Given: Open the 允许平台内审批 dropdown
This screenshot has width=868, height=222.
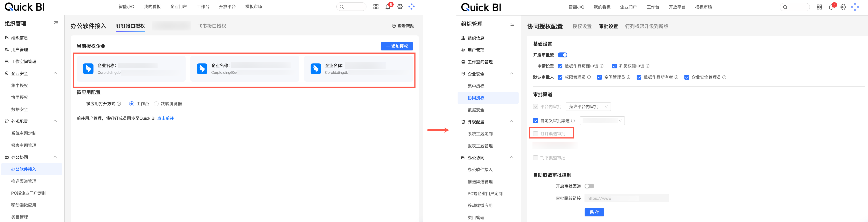Looking at the screenshot, I should (588, 107).
